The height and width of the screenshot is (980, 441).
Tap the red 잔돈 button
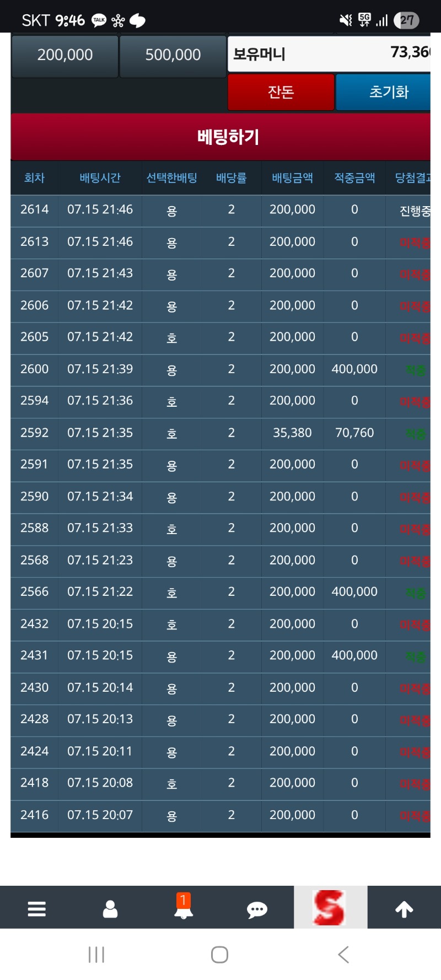pos(281,92)
